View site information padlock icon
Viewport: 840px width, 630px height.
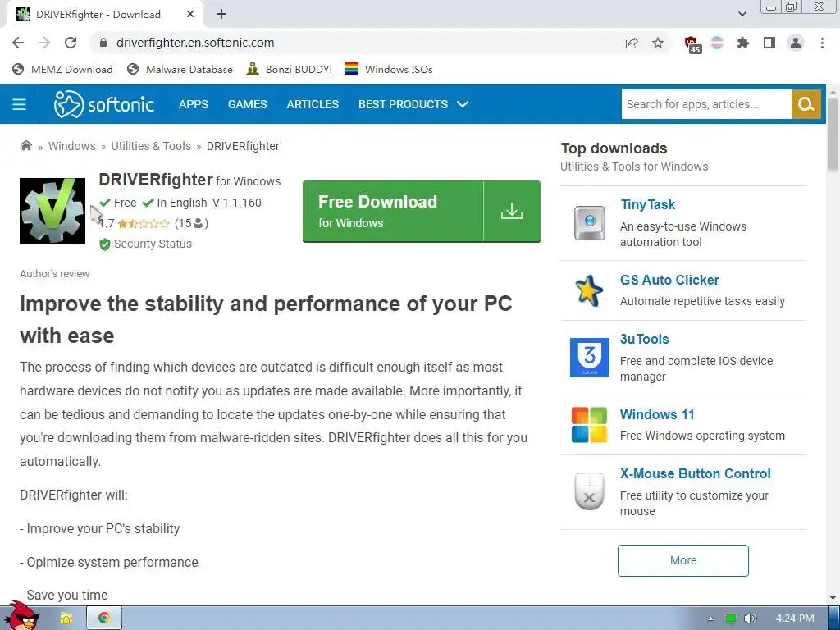[x=103, y=43]
